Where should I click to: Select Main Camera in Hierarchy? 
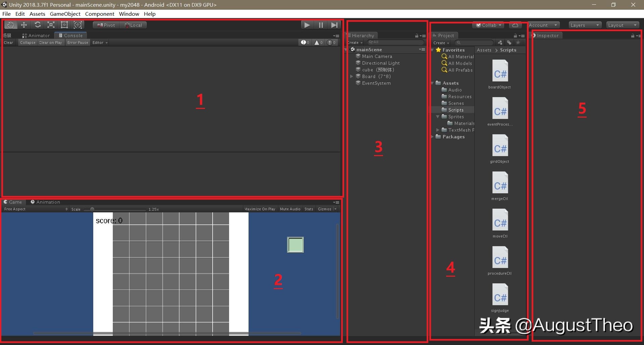tap(377, 56)
